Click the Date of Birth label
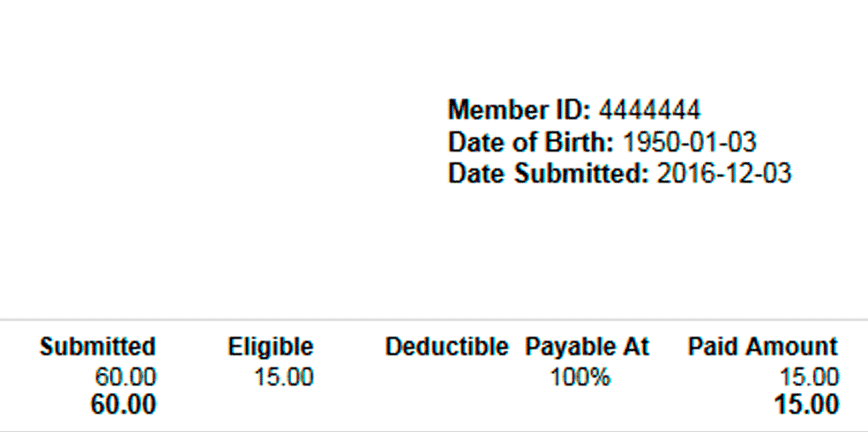 click(531, 142)
